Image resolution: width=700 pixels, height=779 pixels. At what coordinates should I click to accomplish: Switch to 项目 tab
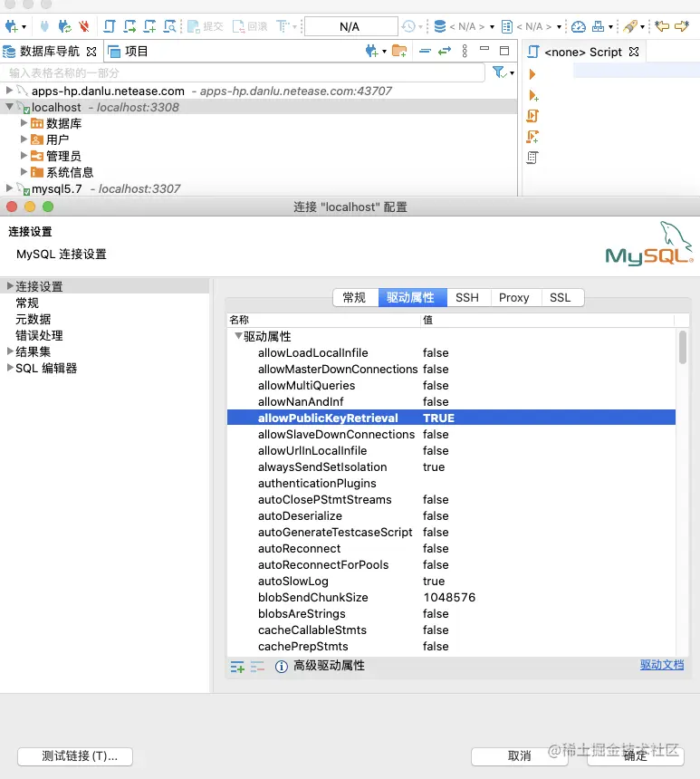[129, 51]
